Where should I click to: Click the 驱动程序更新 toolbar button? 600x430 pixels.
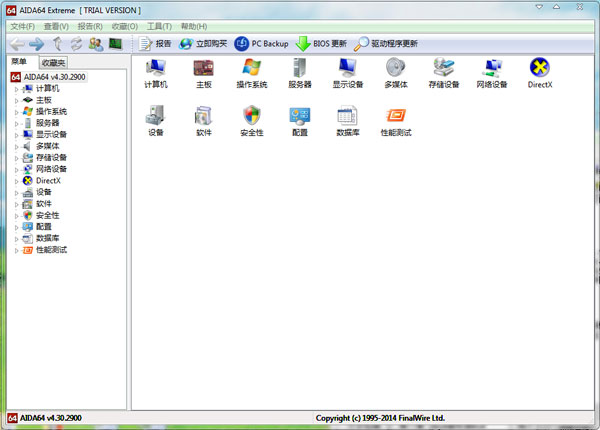(x=386, y=44)
